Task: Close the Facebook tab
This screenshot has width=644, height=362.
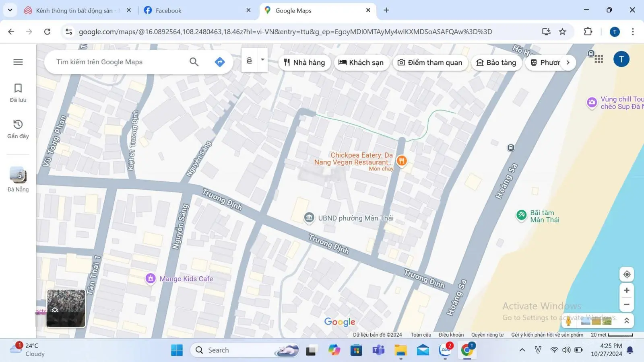Action: [248, 10]
